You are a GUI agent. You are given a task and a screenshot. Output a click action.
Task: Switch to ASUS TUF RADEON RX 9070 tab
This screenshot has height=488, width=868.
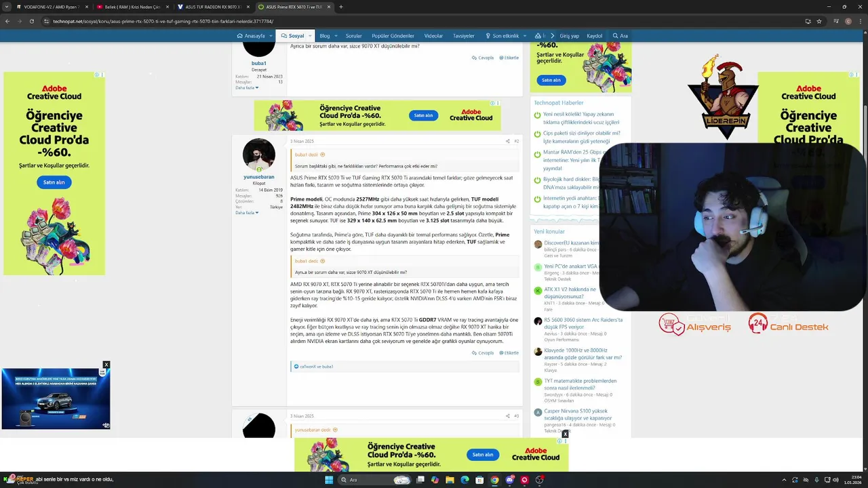[213, 7]
